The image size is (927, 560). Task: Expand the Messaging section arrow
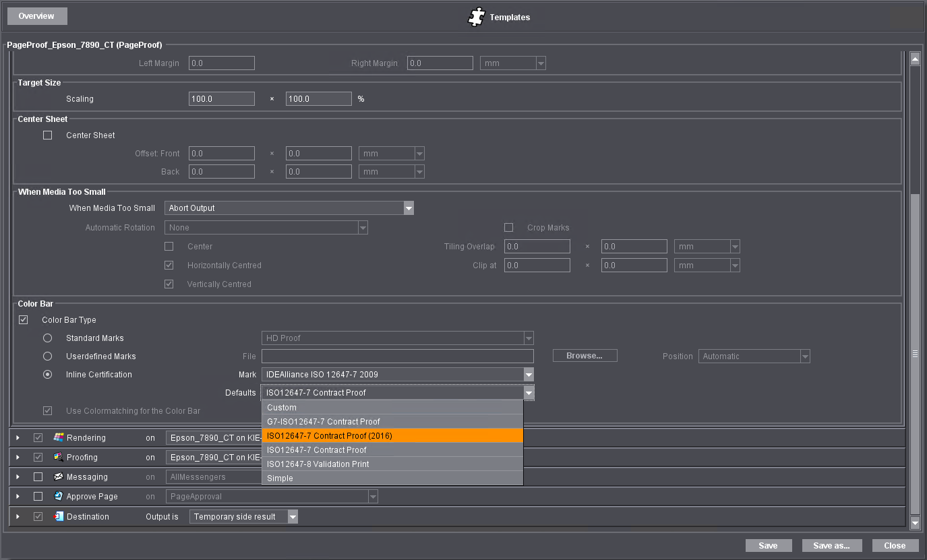18,476
